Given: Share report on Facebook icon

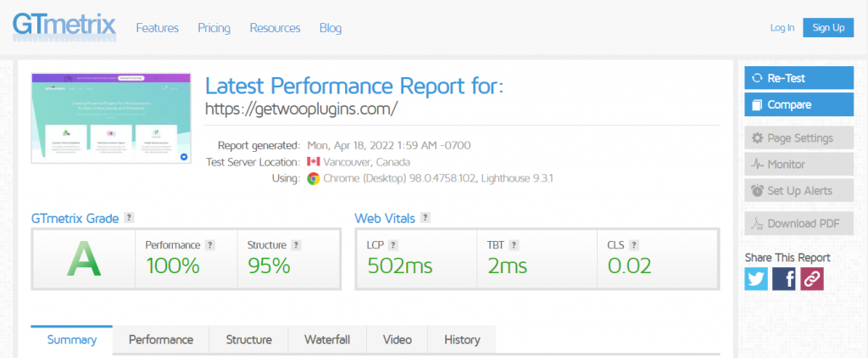Looking at the screenshot, I should click(x=784, y=279).
